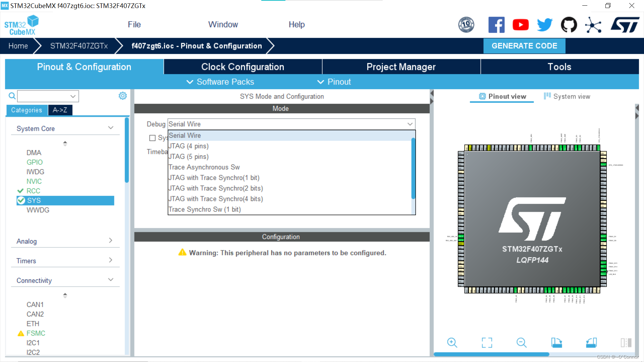
Task: Open the GitHub icon link
Action: (x=569, y=25)
